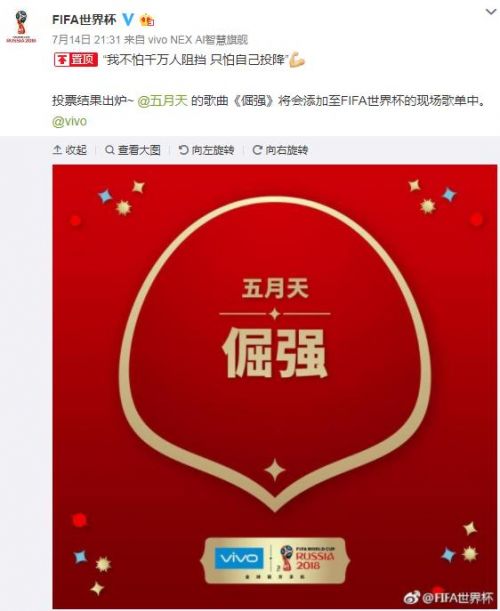Click the flexed bicep emoji in the post
Screen dimensions: 500x611
point(297,60)
